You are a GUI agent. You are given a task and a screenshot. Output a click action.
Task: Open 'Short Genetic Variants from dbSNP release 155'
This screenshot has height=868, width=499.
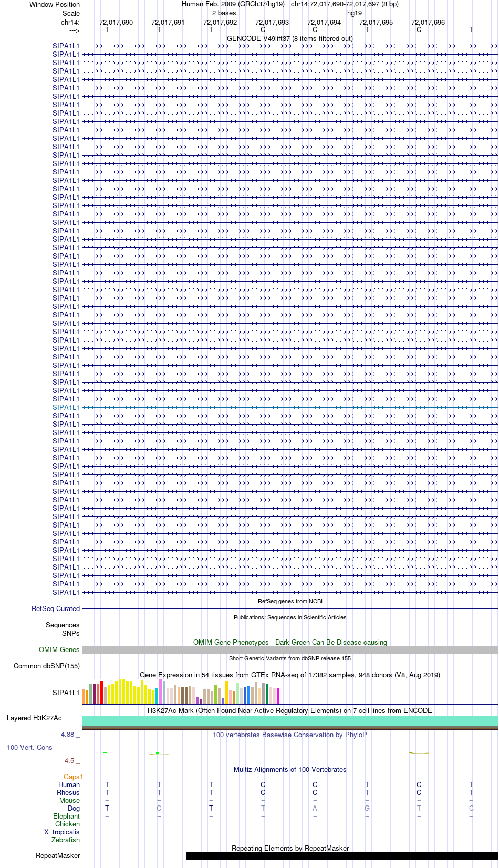290,658
